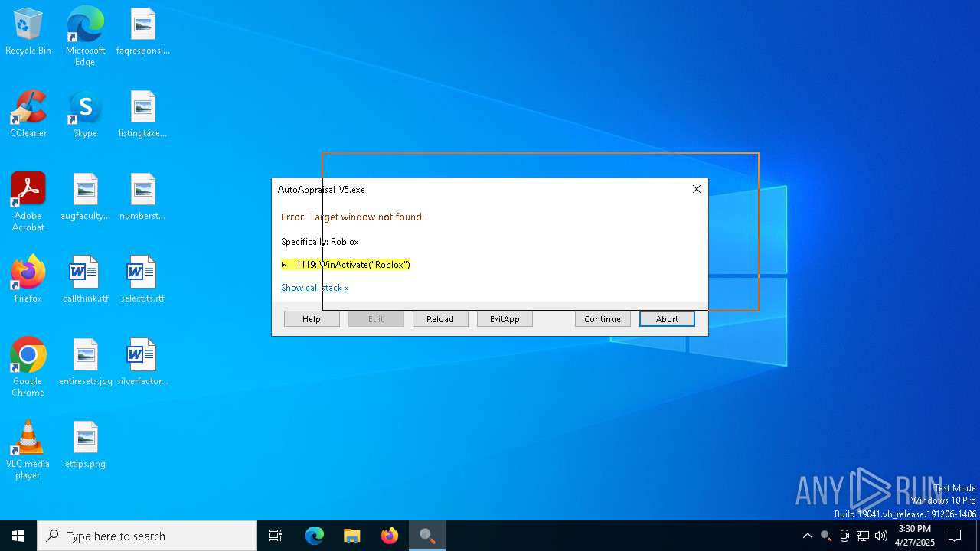980x551 pixels.
Task: Click the Abort button
Action: [x=667, y=319]
